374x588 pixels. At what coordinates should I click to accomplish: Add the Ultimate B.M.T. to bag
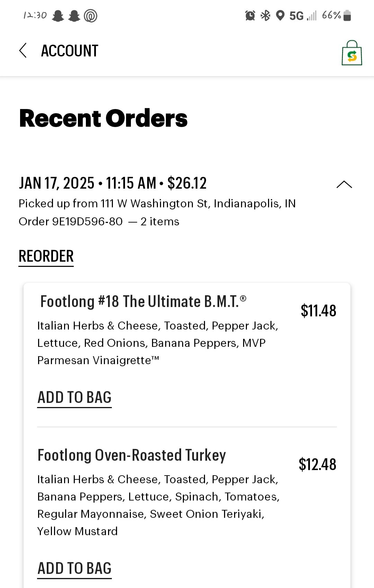[x=74, y=397]
